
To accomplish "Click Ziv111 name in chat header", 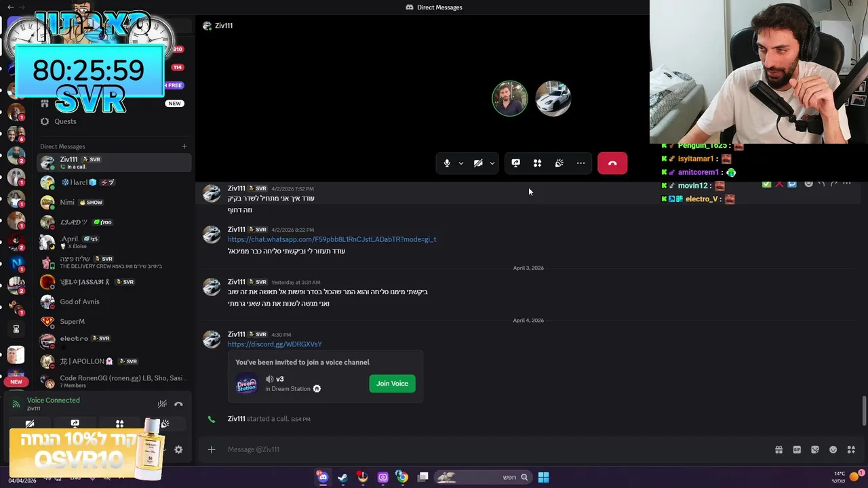I will point(224,26).
